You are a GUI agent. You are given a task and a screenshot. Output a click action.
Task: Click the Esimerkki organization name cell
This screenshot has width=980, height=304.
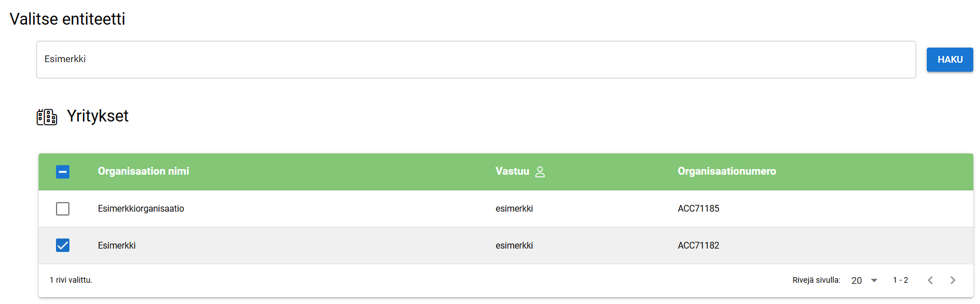[117, 245]
